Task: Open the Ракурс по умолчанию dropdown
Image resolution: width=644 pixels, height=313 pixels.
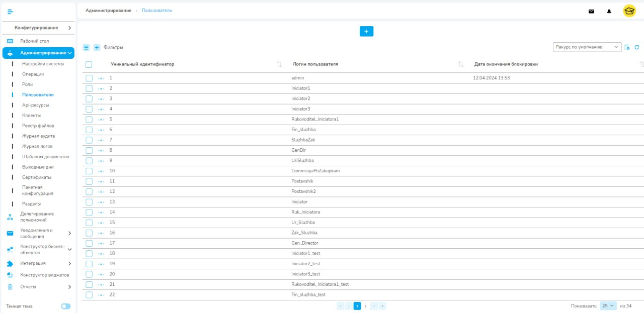Action: tap(587, 47)
